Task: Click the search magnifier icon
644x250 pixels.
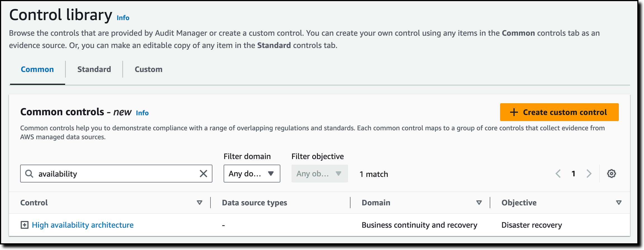Action: (29, 174)
